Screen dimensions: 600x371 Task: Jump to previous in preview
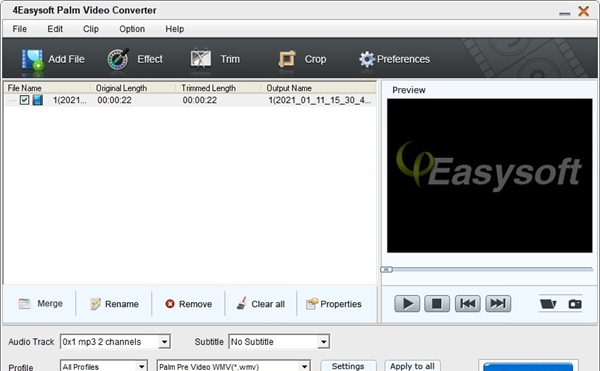click(468, 304)
